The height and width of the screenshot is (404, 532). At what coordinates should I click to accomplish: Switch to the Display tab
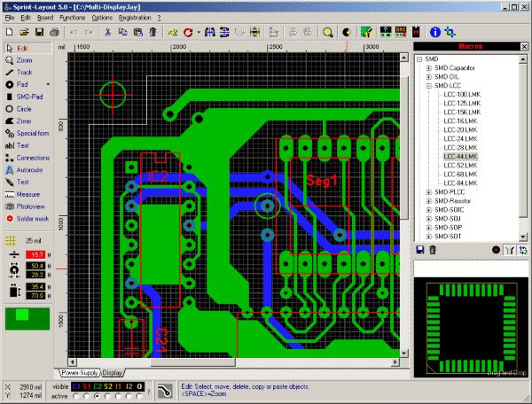tap(114, 372)
